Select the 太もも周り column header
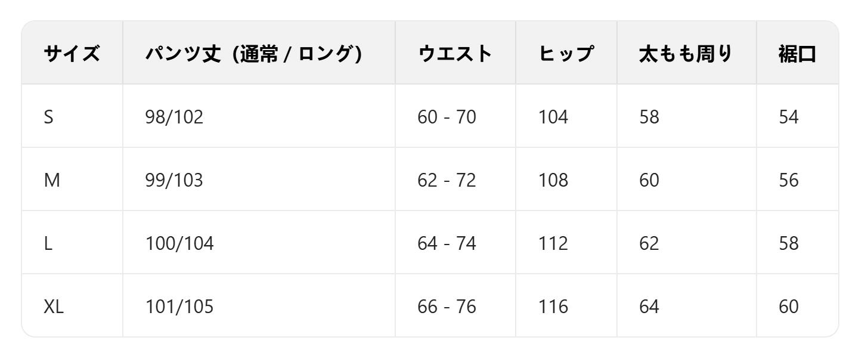Screen dimensions: 868x359 tap(681, 53)
